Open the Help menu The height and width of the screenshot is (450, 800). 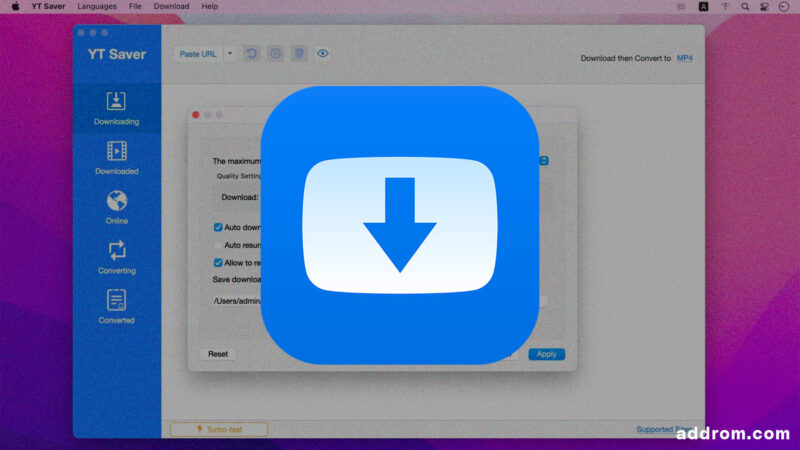(210, 7)
